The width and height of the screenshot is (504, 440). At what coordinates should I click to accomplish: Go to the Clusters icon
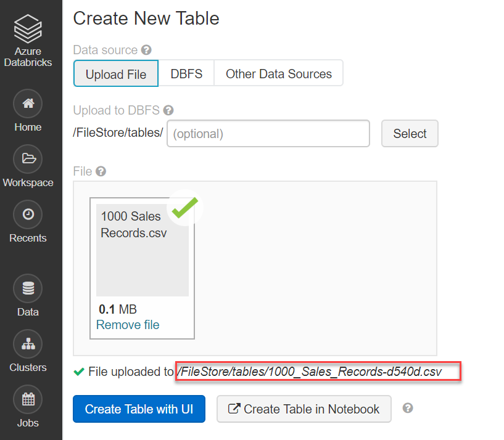pyautogui.click(x=28, y=344)
